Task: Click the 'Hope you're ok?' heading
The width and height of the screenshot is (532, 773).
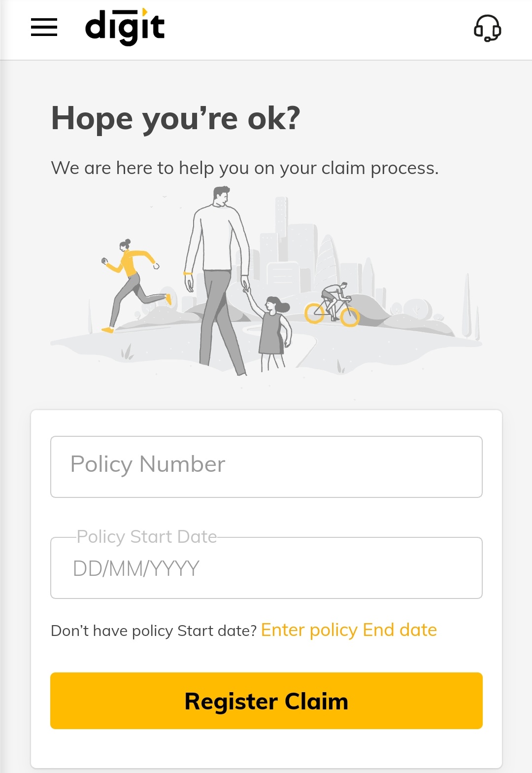Action: [176, 119]
